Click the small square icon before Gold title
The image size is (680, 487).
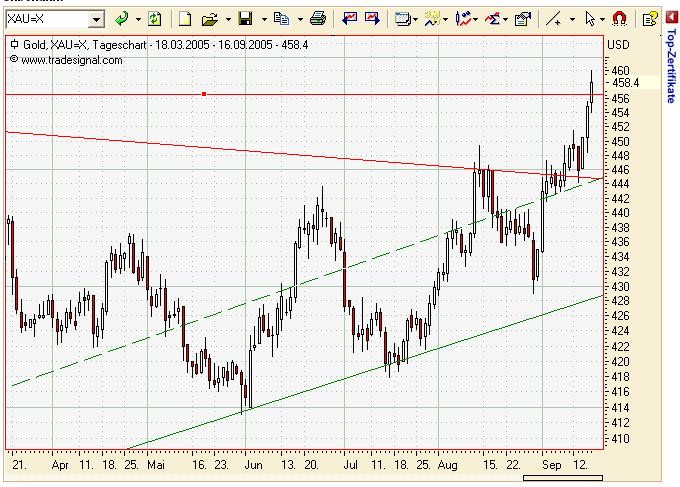[14, 44]
